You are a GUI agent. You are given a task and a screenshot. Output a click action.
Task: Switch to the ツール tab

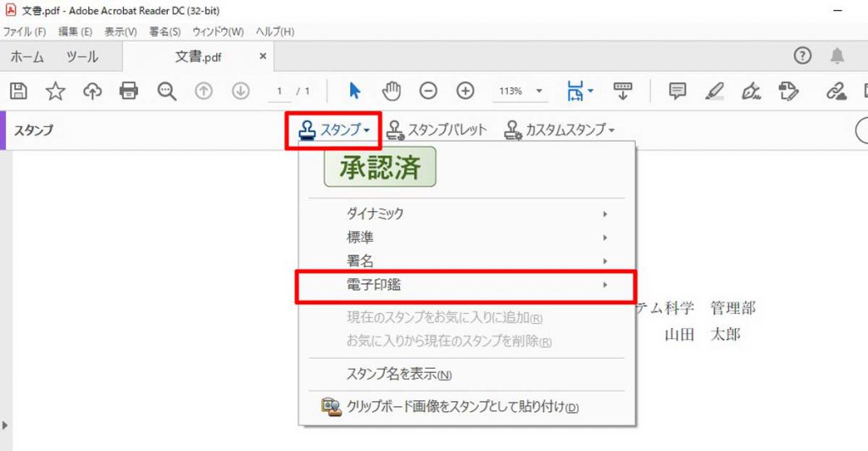82,57
